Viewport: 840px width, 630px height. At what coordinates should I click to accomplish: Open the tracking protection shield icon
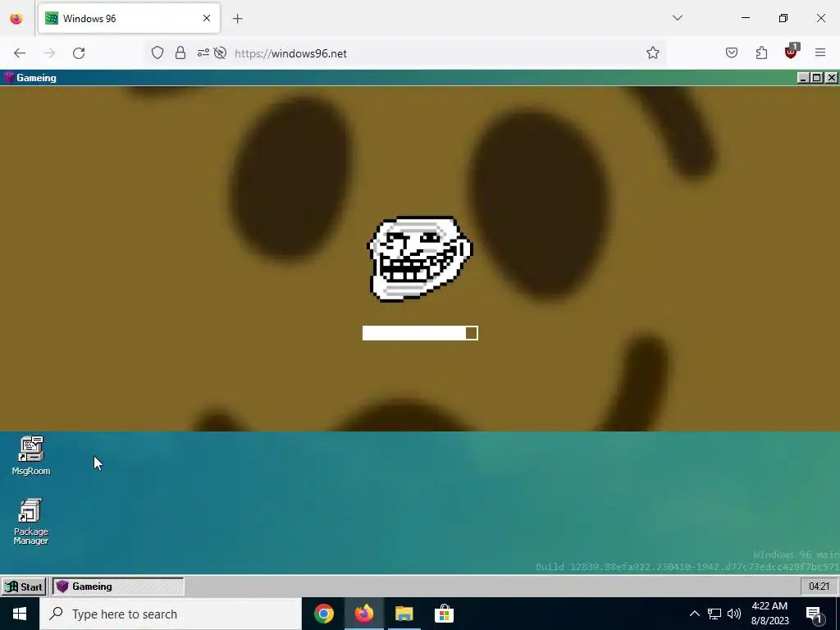point(157,53)
